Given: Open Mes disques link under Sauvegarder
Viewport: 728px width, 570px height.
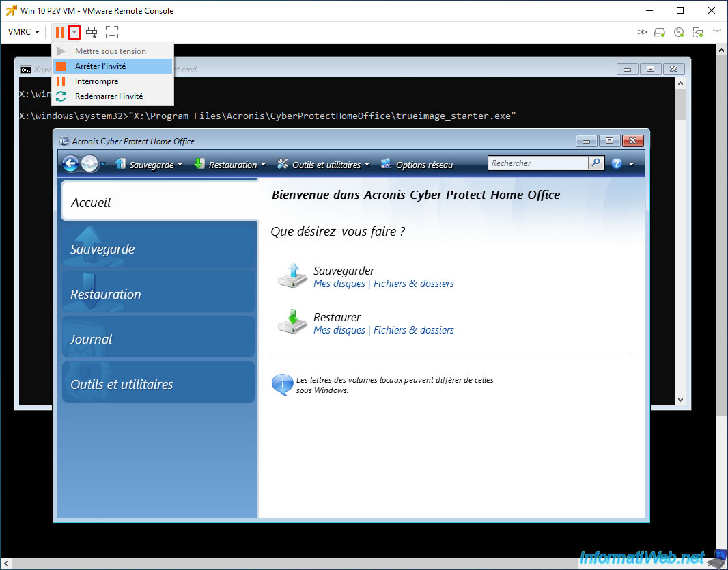Looking at the screenshot, I should pyautogui.click(x=339, y=284).
